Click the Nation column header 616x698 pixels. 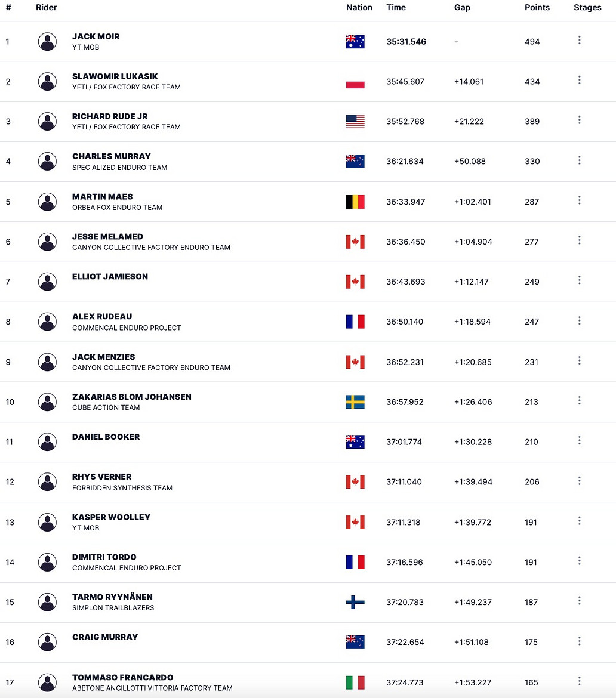pos(359,8)
